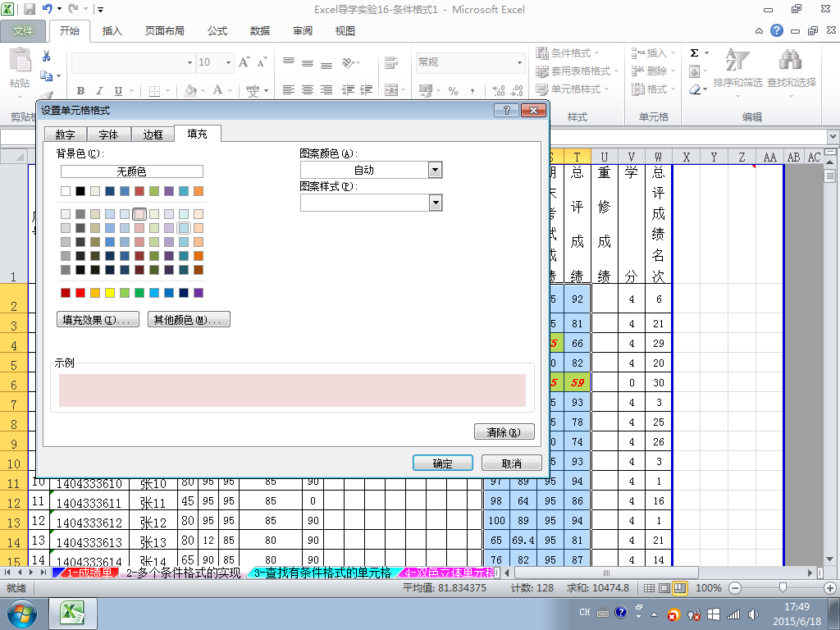The image size is (840, 630).
Task: Open the pattern color dropdown
Action: [436, 170]
